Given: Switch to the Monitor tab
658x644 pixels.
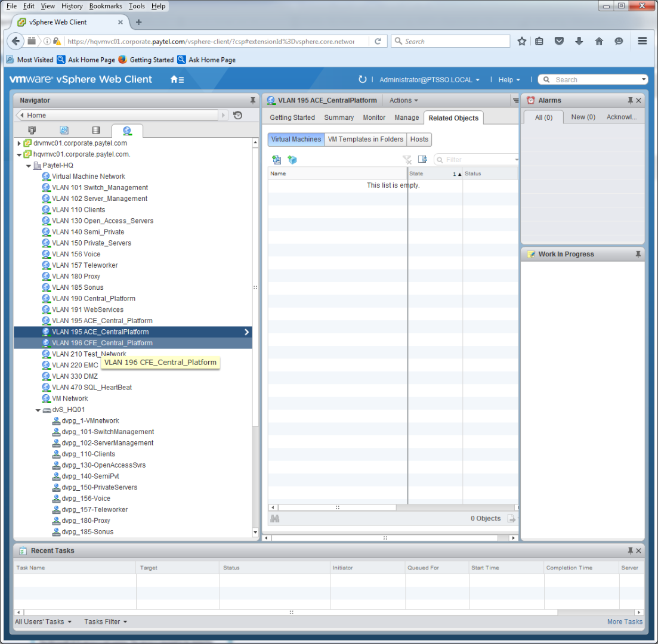Looking at the screenshot, I should coord(374,117).
